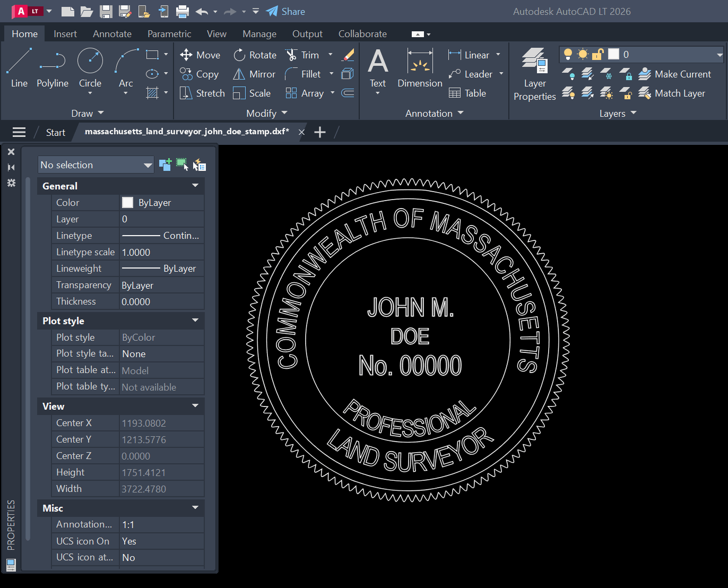This screenshot has width=728, height=588.
Task: Switch to the Manage tab
Action: 259,34
